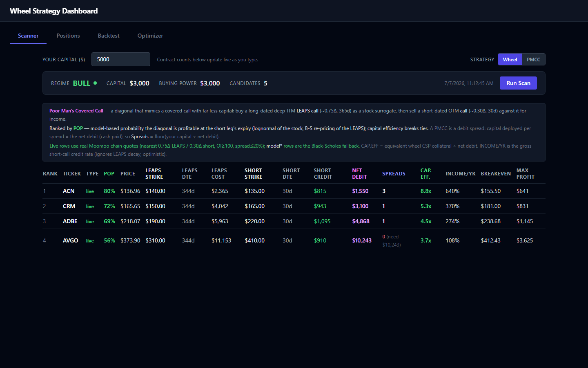
Task: Click the scan timestamp 7/7/2026, 11:12:45 AM
Action: click(469, 83)
